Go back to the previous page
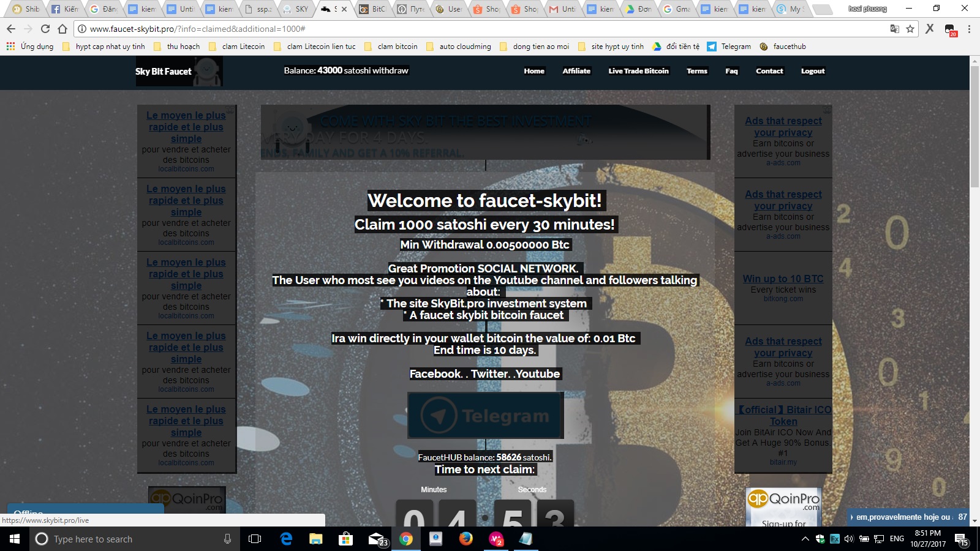This screenshot has height=551, width=980. pyautogui.click(x=10, y=29)
